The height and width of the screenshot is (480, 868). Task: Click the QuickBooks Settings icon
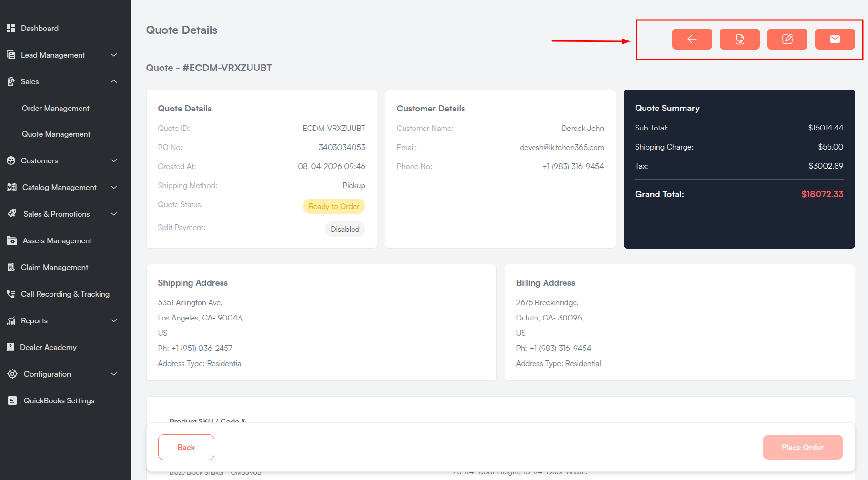coord(12,400)
